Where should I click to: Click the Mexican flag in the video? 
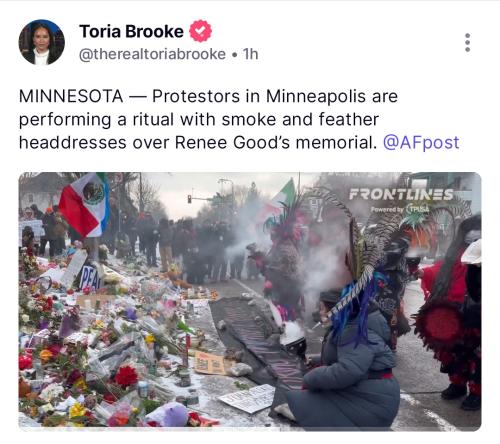[x=84, y=205]
